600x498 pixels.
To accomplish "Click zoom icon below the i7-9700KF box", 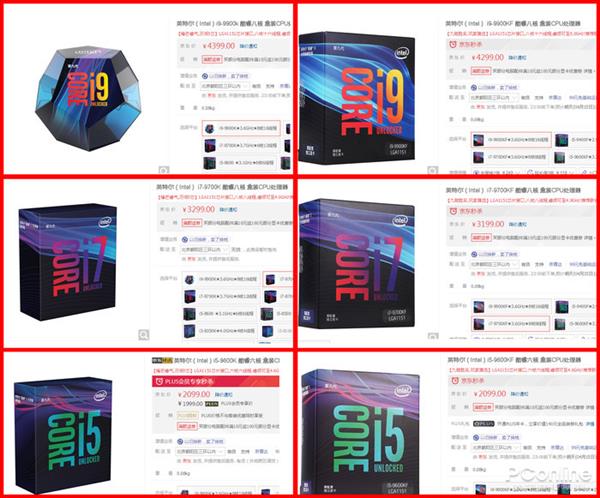I will (x=433, y=336).
